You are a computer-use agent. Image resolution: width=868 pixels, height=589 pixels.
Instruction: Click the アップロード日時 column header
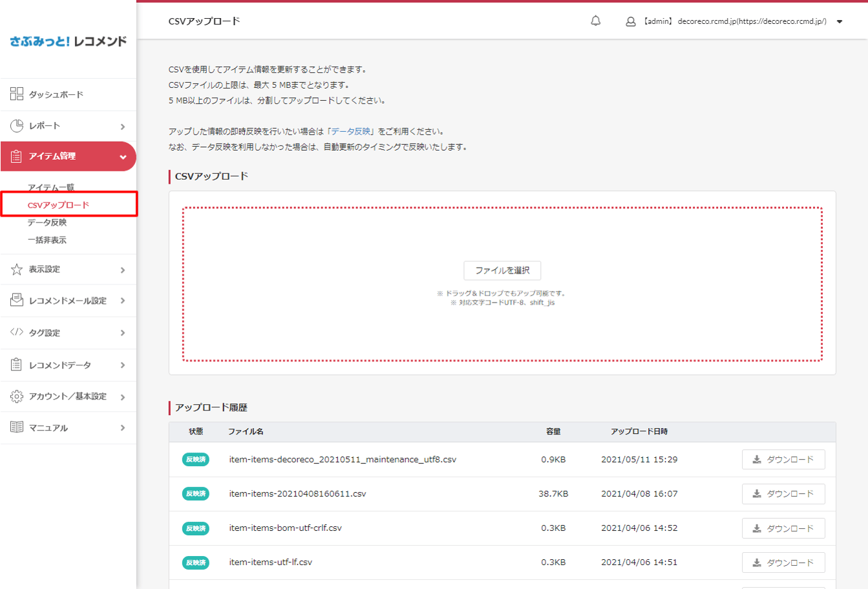639,431
